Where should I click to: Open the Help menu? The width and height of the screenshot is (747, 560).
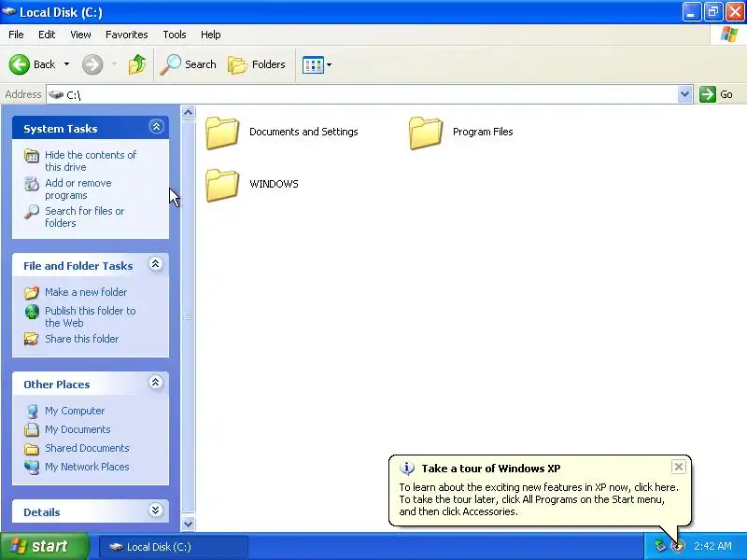pos(211,35)
